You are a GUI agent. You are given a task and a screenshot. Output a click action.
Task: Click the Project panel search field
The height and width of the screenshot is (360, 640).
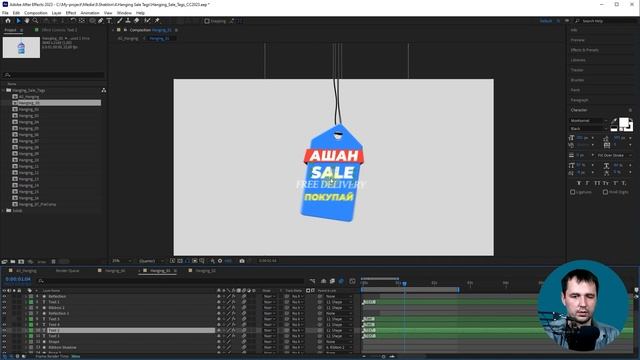tap(53, 75)
